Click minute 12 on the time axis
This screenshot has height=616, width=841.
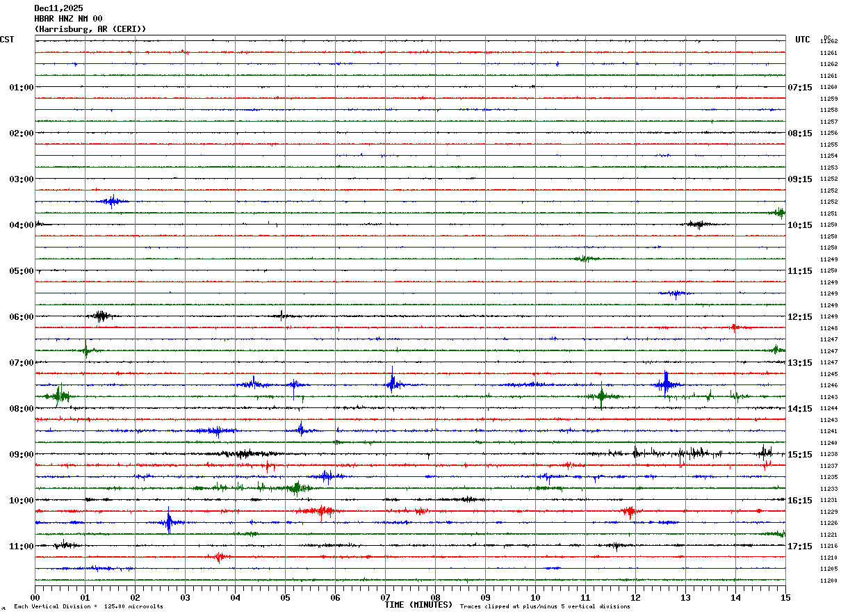pyautogui.click(x=635, y=597)
